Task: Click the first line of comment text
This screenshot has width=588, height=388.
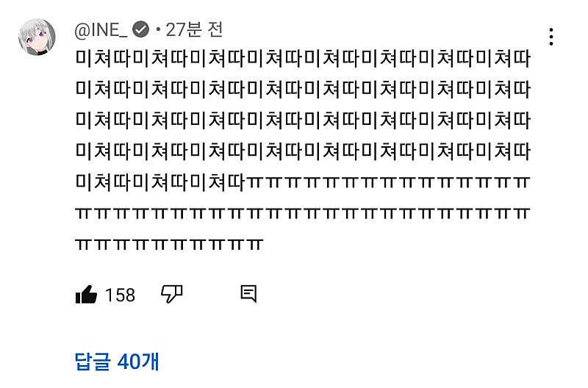Action: click(302, 59)
